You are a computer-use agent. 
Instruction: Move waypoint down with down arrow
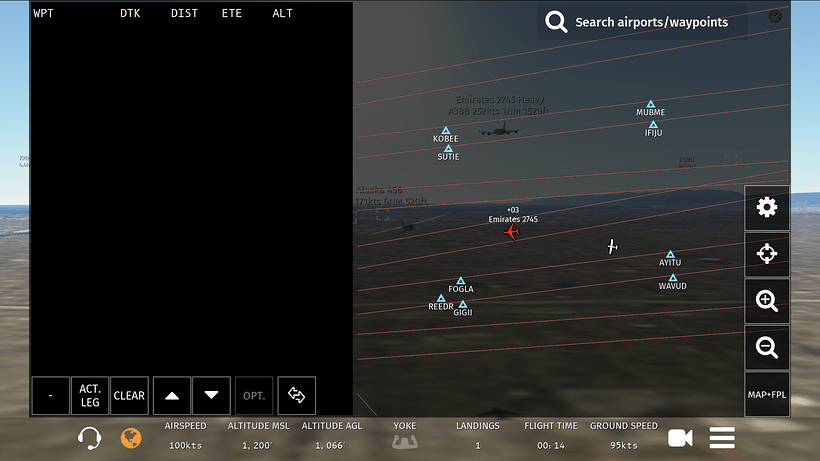[211, 396]
